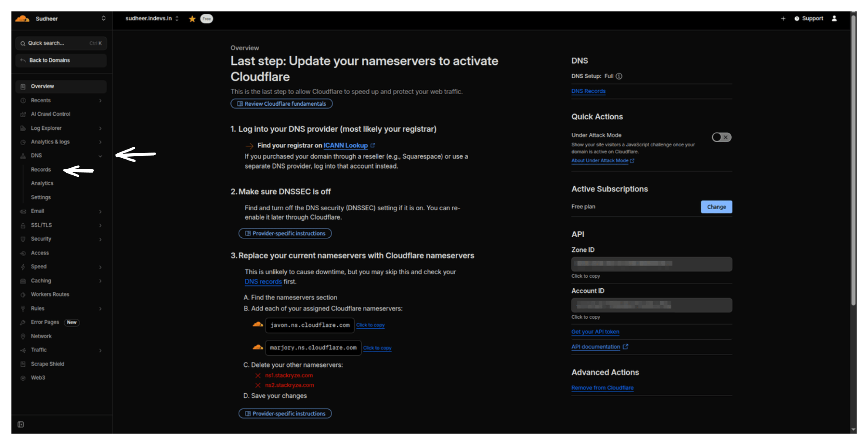Click the Quick search field
Image resolution: width=868 pixels, height=445 pixels.
point(61,43)
